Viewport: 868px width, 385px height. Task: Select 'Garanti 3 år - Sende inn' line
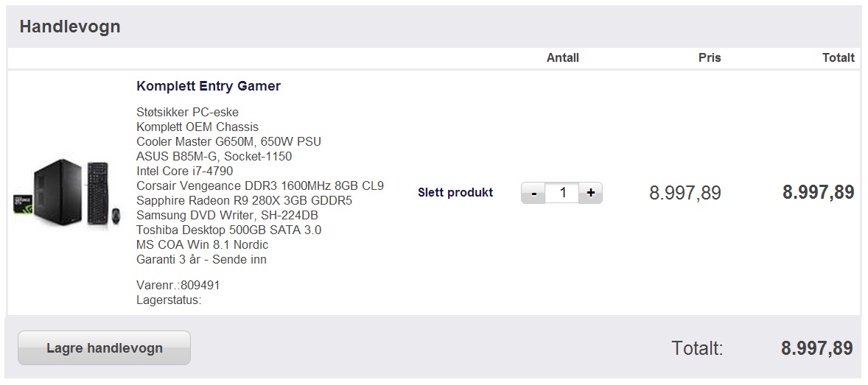click(201, 259)
